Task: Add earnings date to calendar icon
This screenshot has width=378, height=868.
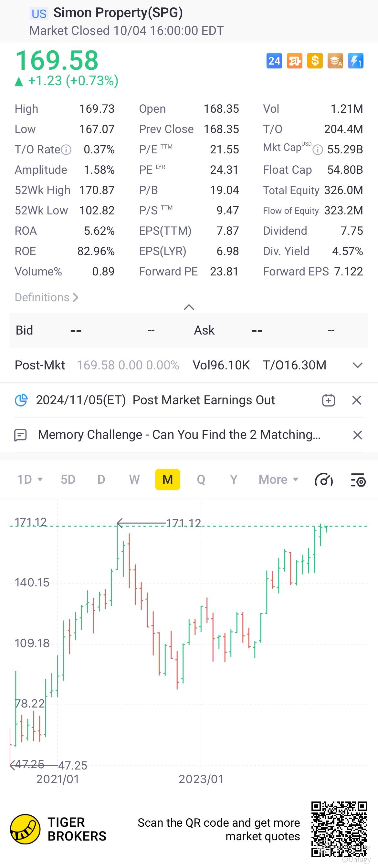Action: pos(329,400)
